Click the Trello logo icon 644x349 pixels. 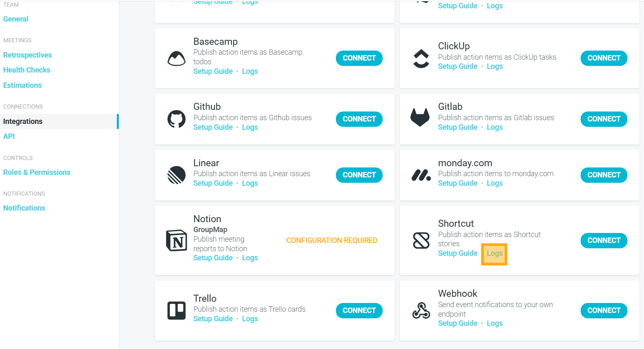(176, 310)
